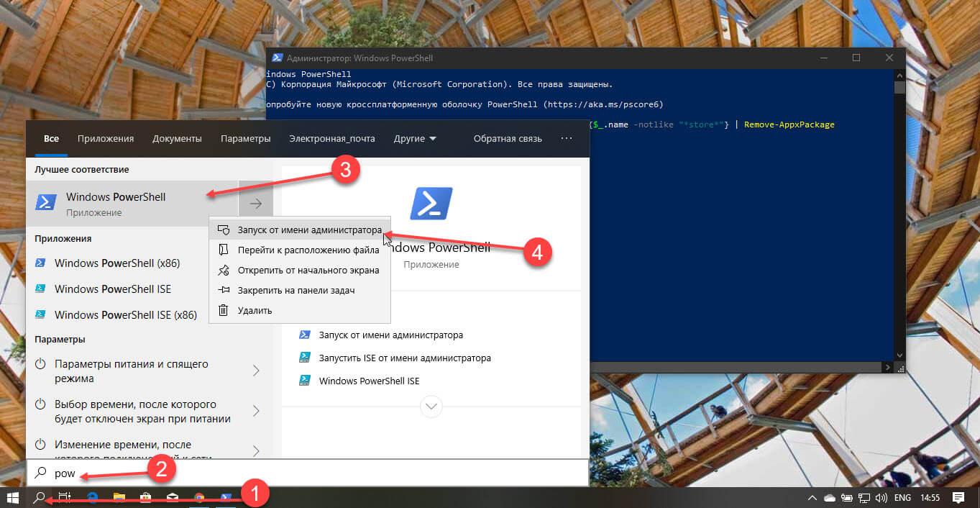Launch Chrome from the taskbar
This screenshot has height=508, width=980.
click(x=199, y=497)
